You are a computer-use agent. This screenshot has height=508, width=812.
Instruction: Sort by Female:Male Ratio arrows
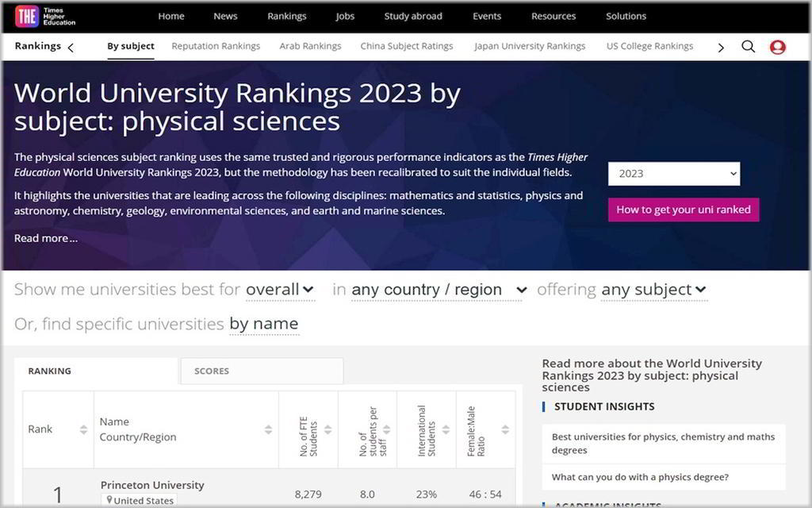pos(505,429)
